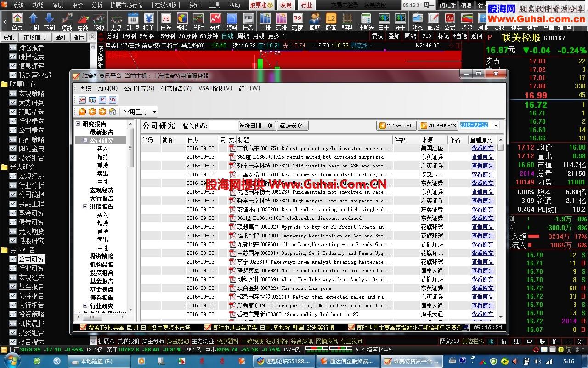588x368 pixels.
Task: Open the 常用工具 dropdown
Action: [140, 112]
